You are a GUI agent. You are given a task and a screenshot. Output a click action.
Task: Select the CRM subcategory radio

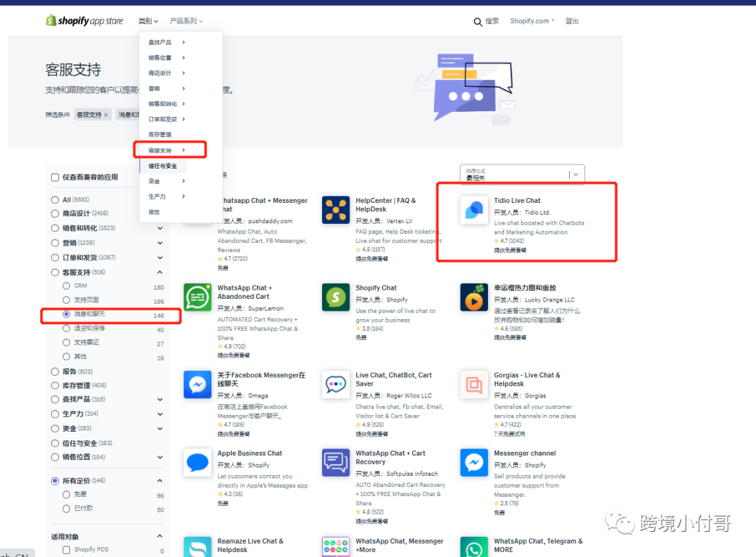coord(66,285)
